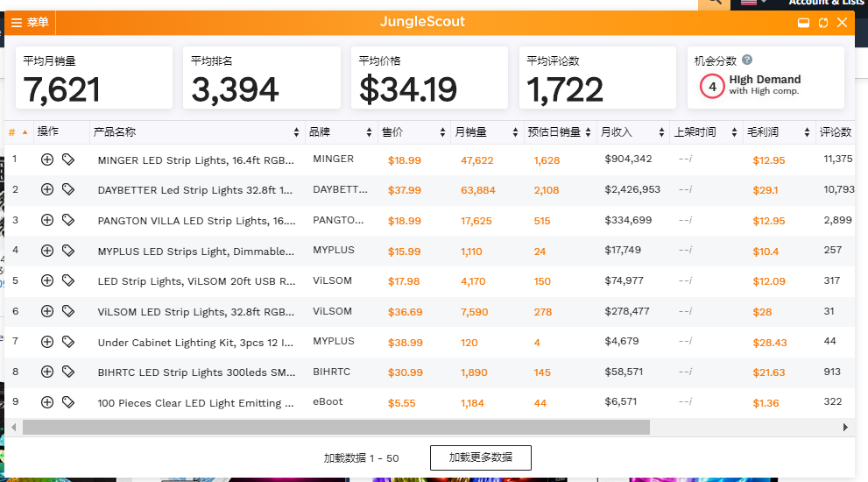868x482 pixels.
Task: Click the monthly revenue $904,342
Action: [x=628, y=159]
